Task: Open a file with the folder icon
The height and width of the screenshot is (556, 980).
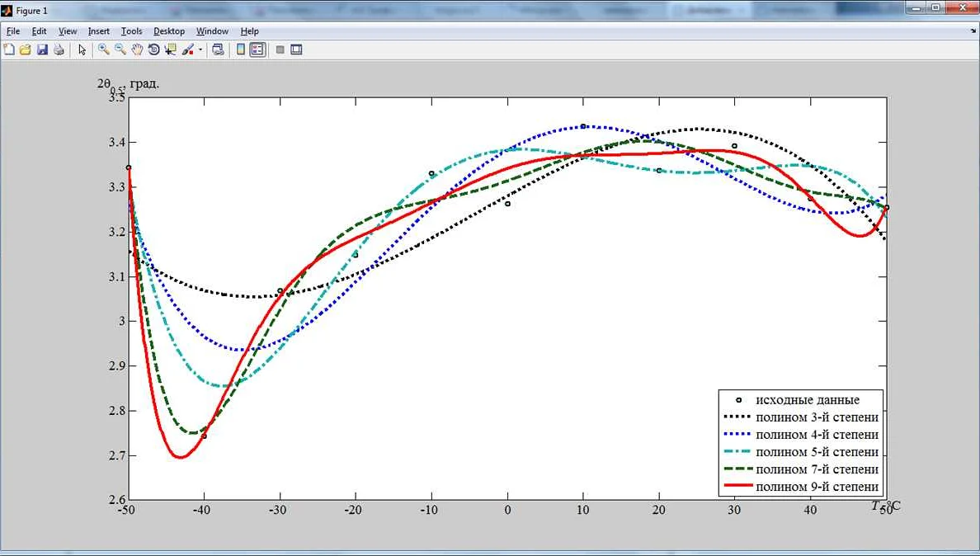Action: 25,49
